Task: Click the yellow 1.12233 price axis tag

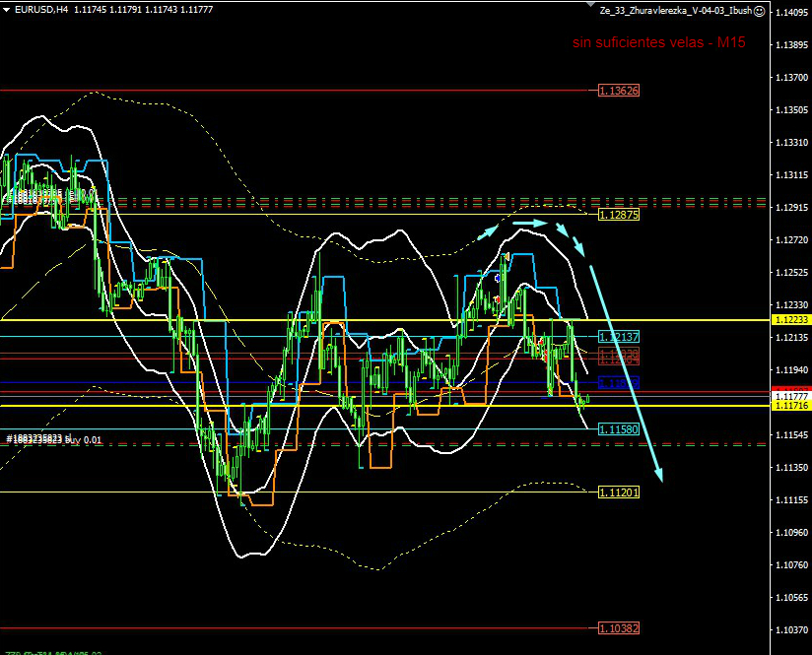Action: click(x=790, y=320)
